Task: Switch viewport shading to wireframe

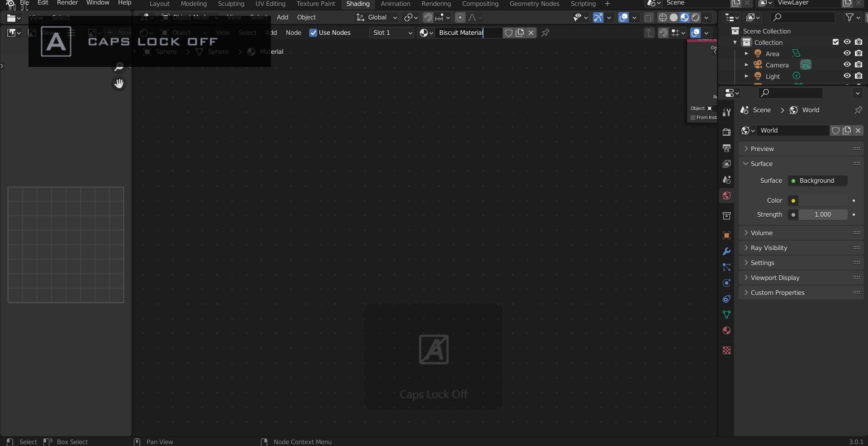Action: [x=663, y=18]
